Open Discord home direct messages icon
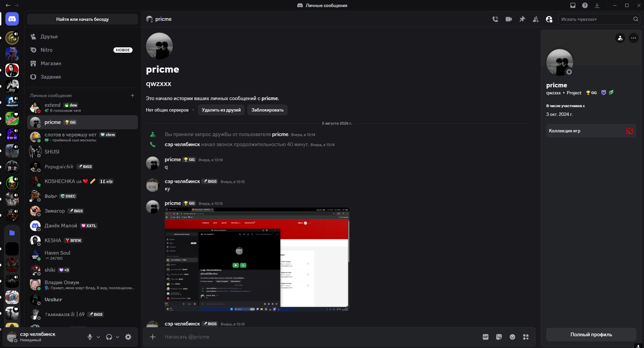 click(x=12, y=19)
